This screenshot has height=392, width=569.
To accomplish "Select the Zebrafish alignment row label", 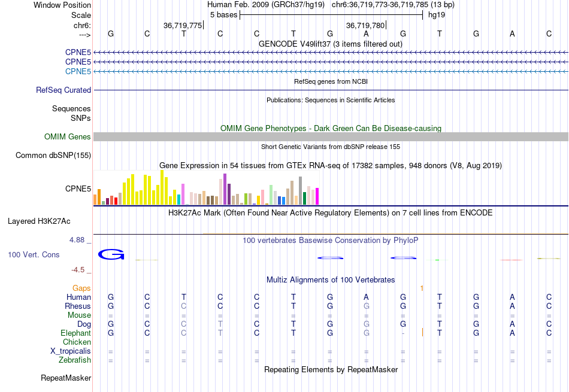I will pos(75,360).
